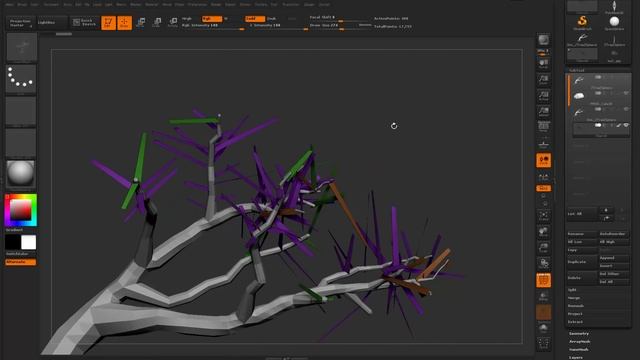Toggle the Zadd sculpt mode
The width and height of the screenshot is (640, 360).
click(255, 19)
